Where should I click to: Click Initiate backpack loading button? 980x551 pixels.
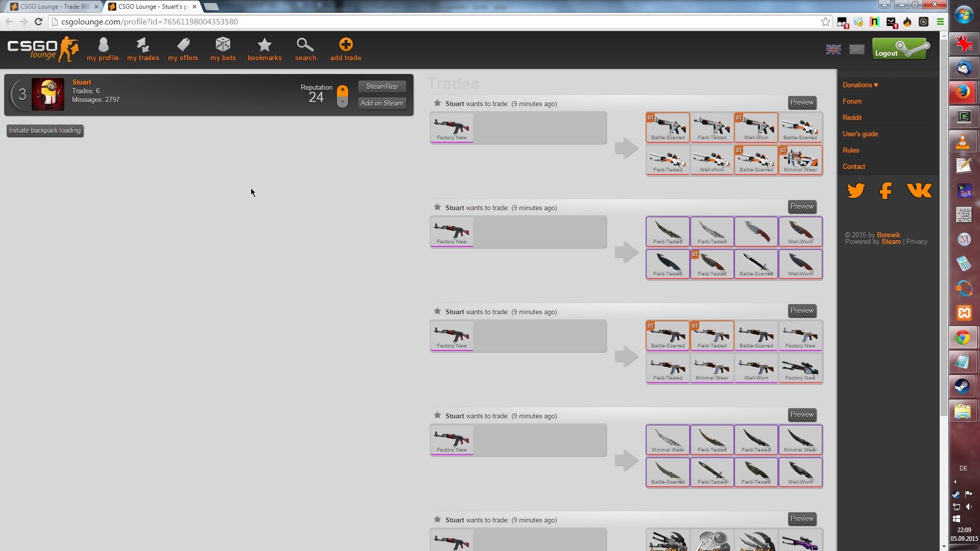[x=45, y=131]
